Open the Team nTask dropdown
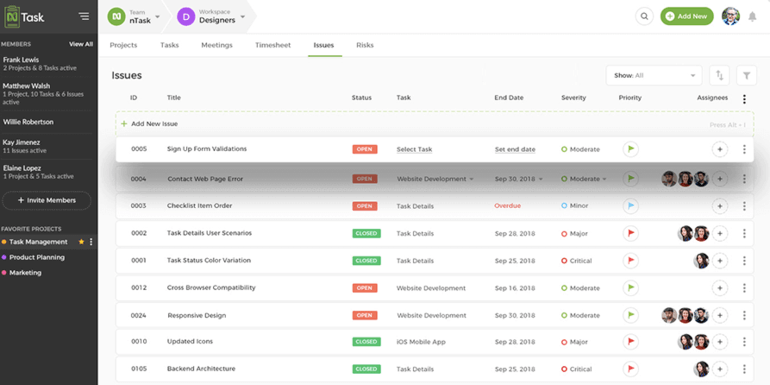Screen dimensions: 770x385 click(135, 16)
